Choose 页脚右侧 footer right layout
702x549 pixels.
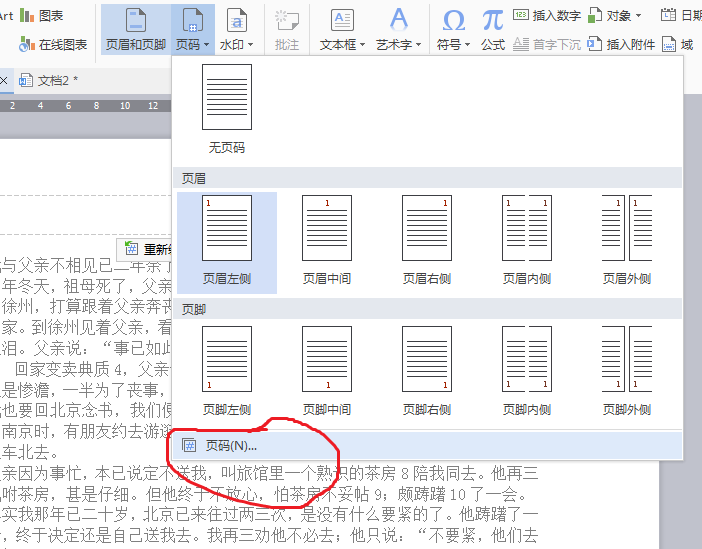(x=427, y=373)
